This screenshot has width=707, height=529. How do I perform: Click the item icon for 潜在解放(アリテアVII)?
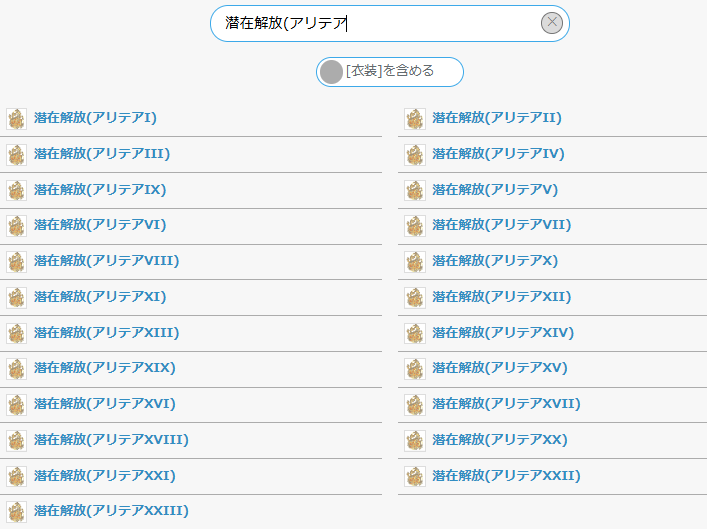tap(415, 226)
